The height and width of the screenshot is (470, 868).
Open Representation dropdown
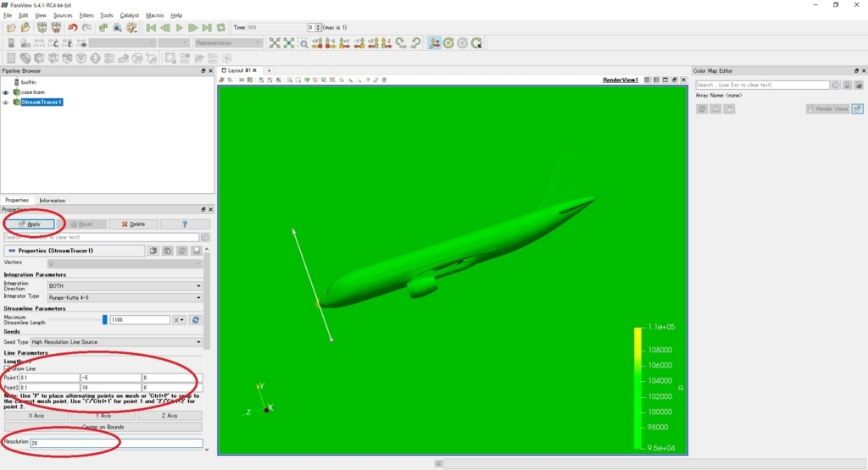coord(227,43)
